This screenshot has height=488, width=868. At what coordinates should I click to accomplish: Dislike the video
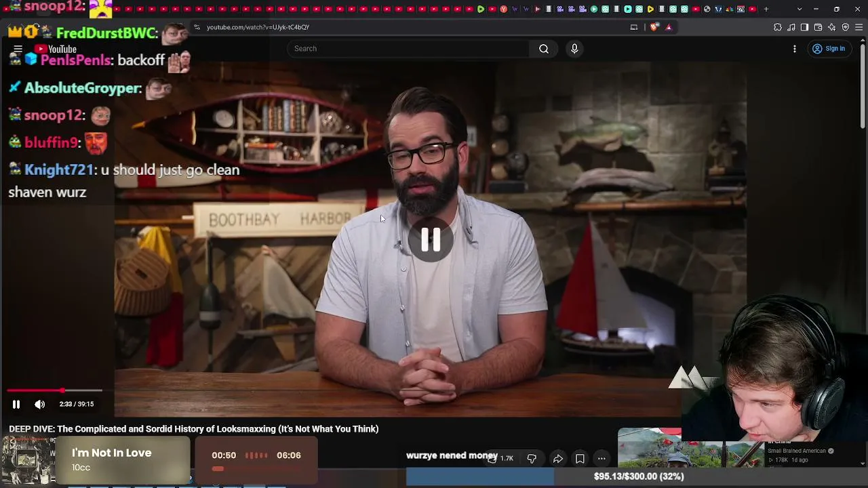(532, 459)
